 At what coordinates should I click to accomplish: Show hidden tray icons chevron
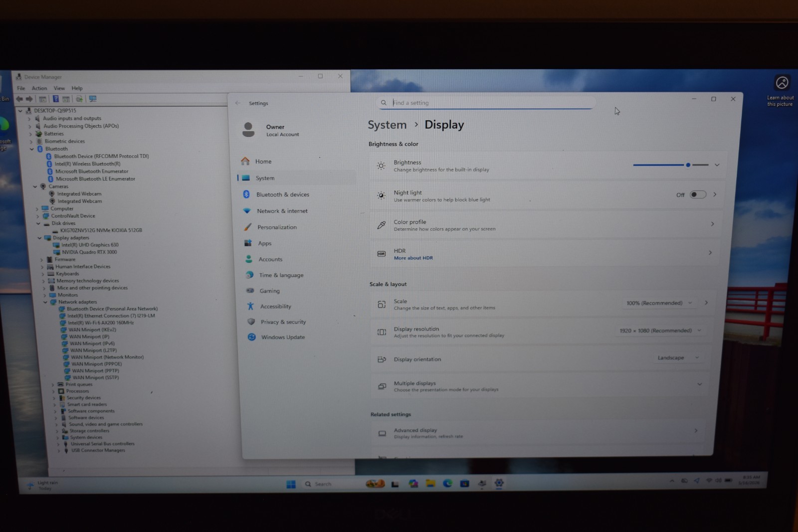coord(672,481)
